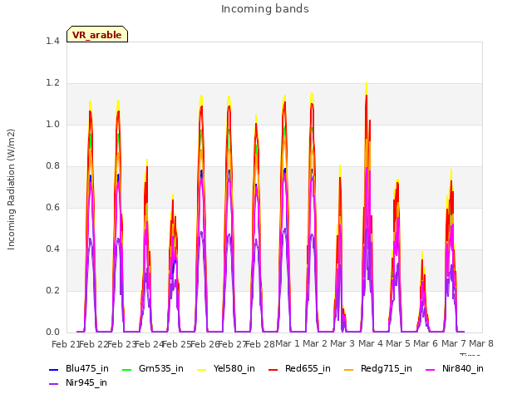532x399 pixels.
Task: Click the Mar 4 x-axis tick label
Action: click(371, 343)
